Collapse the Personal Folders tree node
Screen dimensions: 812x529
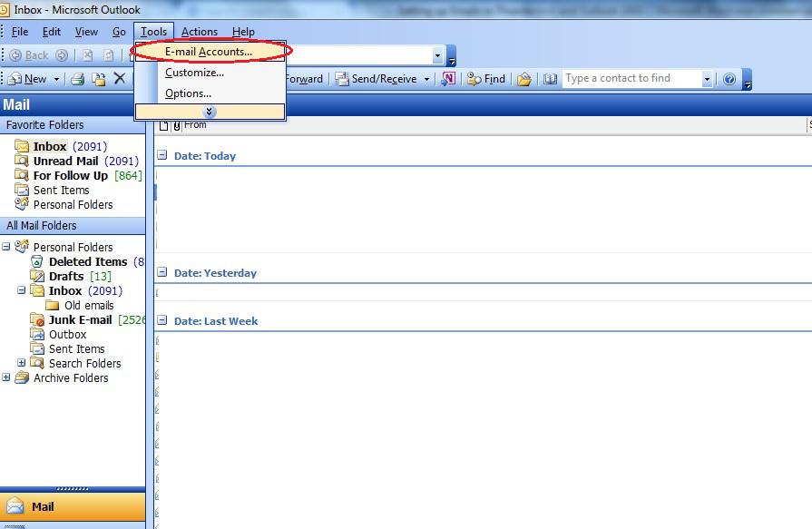tap(6, 247)
